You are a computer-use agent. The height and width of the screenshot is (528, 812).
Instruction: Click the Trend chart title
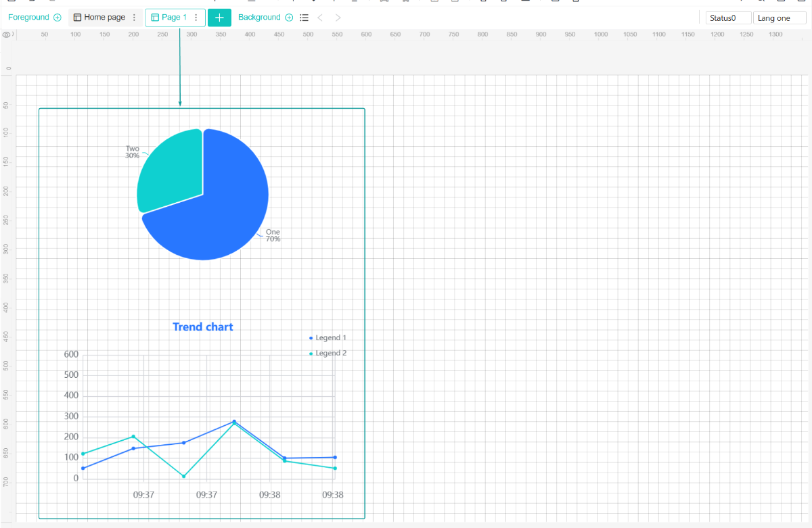[203, 327]
